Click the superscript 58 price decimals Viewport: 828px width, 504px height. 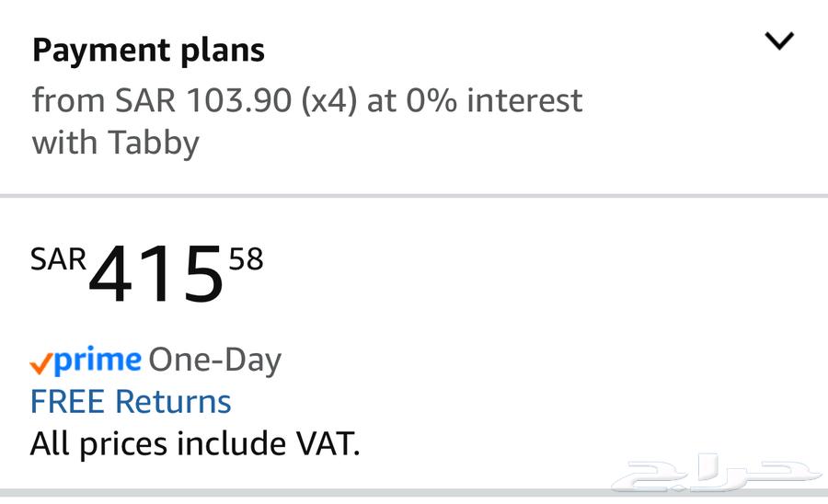pos(246,260)
